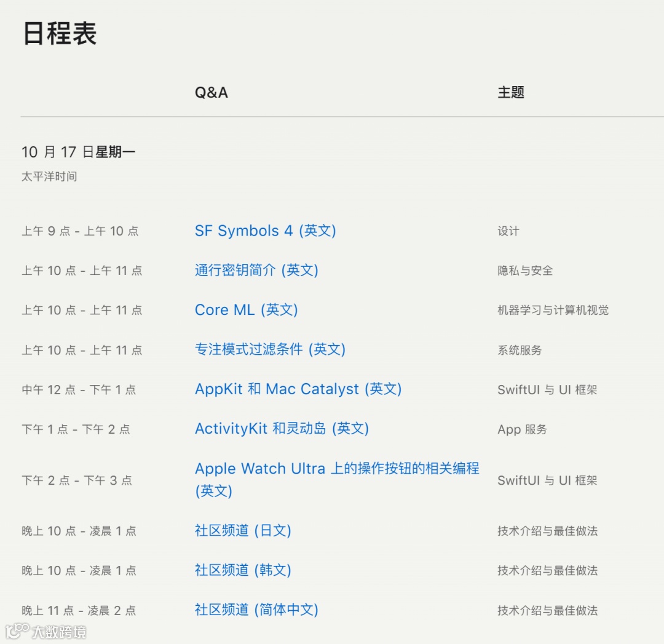Image resolution: width=664 pixels, height=644 pixels.
Task: Click the 设计 topic cell
Action: (x=508, y=231)
